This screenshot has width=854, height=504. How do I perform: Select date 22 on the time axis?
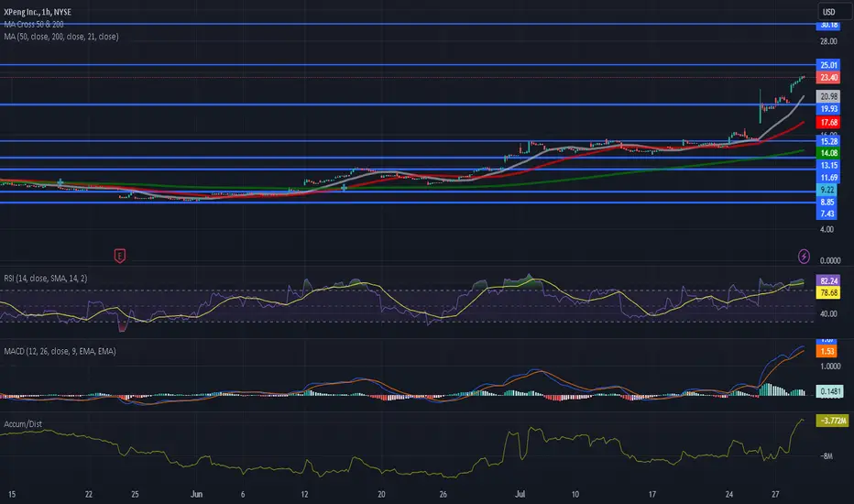pos(89,494)
